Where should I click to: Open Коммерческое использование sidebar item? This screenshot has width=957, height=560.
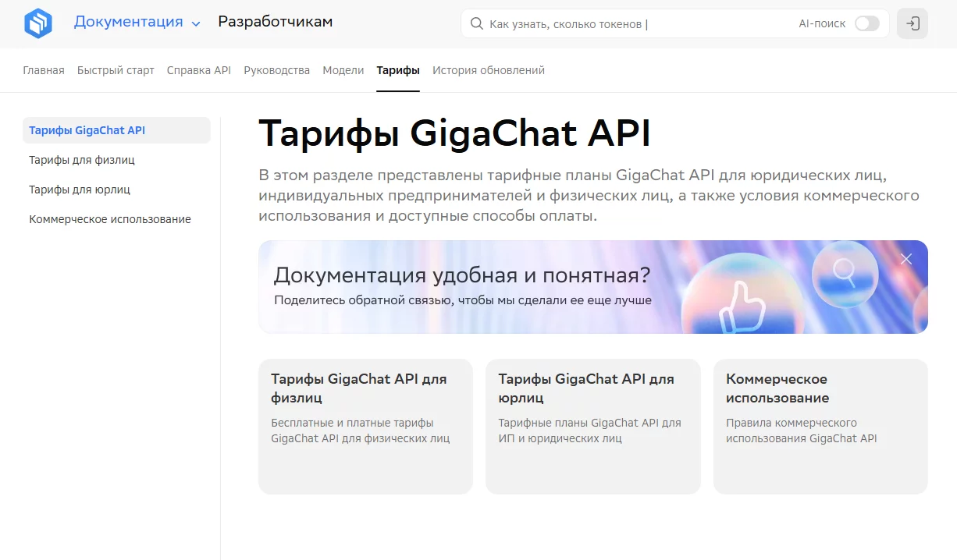[x=110, y=219]
